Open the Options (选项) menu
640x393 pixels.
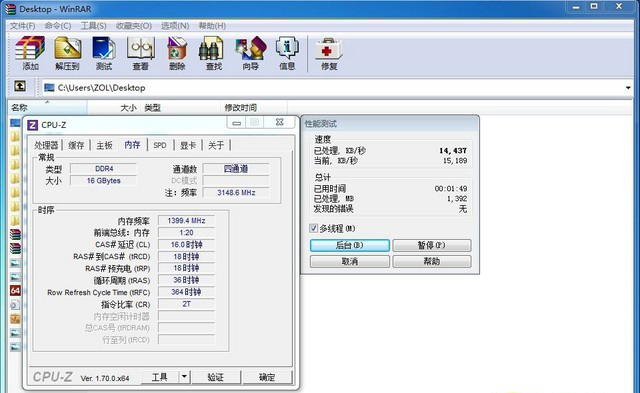pos(175,26)
